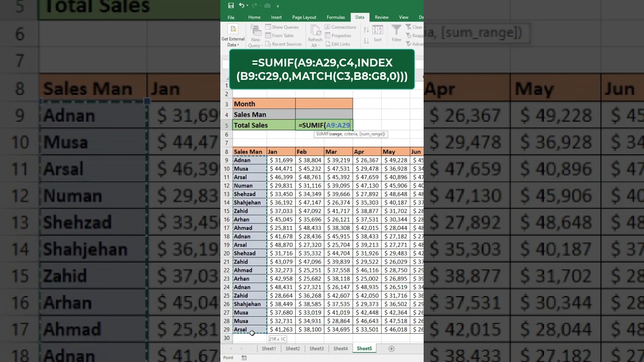
Task: Select the active Sheet5 worksheet tab
Action: (x=364, y=348)
